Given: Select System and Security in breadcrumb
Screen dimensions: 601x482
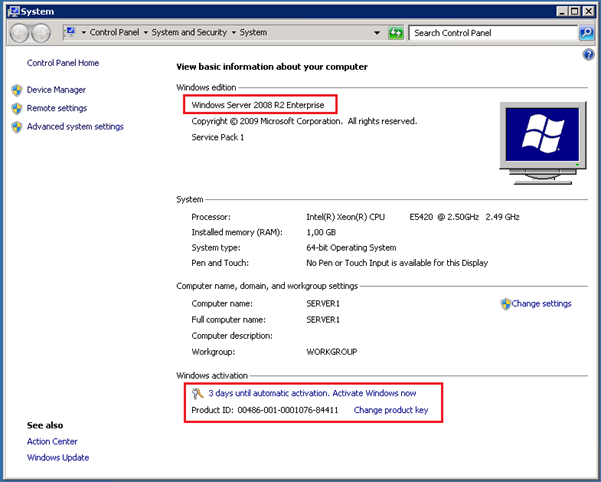Looking at the screenshot, I should point(190,33).
